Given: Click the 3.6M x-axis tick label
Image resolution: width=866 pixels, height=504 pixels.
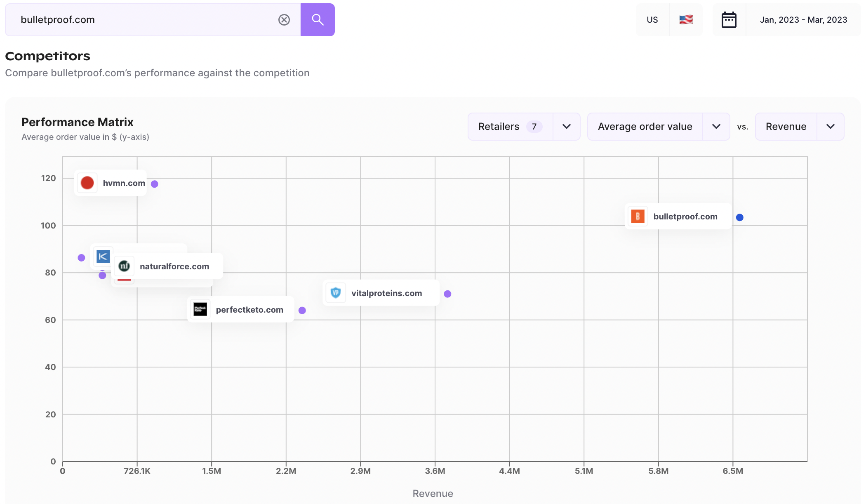Looking at the screenshot, I should click(435, 471).
